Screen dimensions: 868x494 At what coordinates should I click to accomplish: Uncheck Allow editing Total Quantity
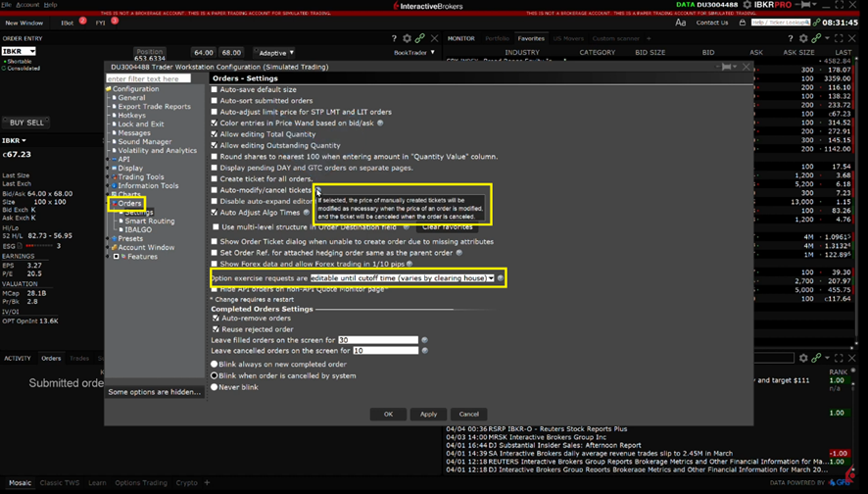click(215, 134)
